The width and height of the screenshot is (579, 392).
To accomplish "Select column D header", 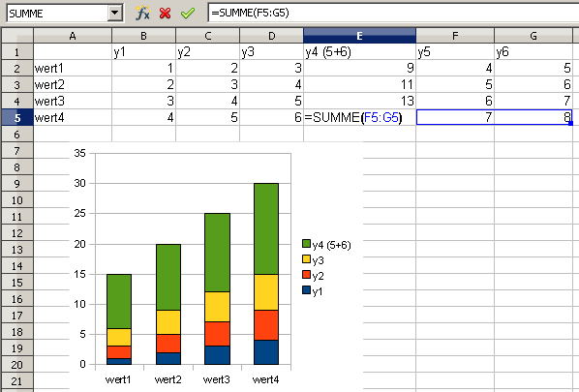I will [x=271, y=36].
